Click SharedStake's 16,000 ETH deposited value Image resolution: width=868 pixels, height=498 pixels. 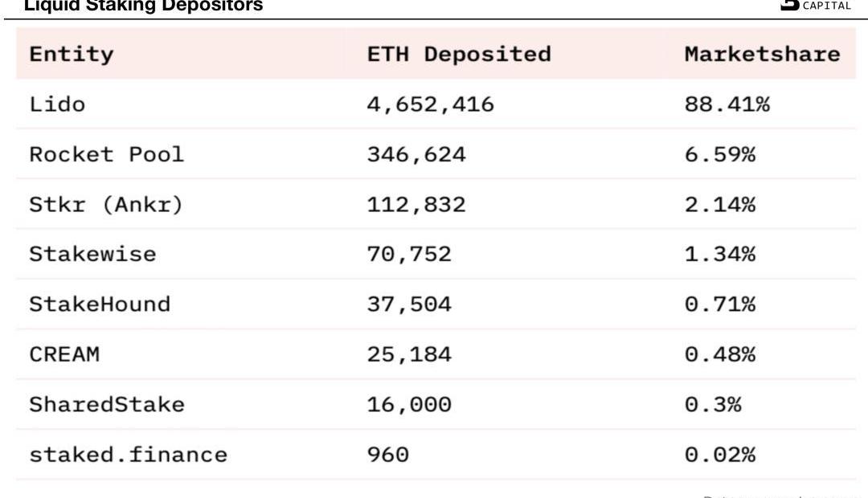click(x=409, y=404)
